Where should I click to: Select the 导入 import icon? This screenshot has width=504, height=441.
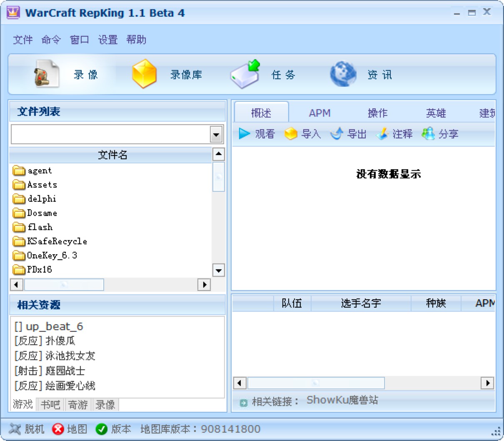(303, 134)
